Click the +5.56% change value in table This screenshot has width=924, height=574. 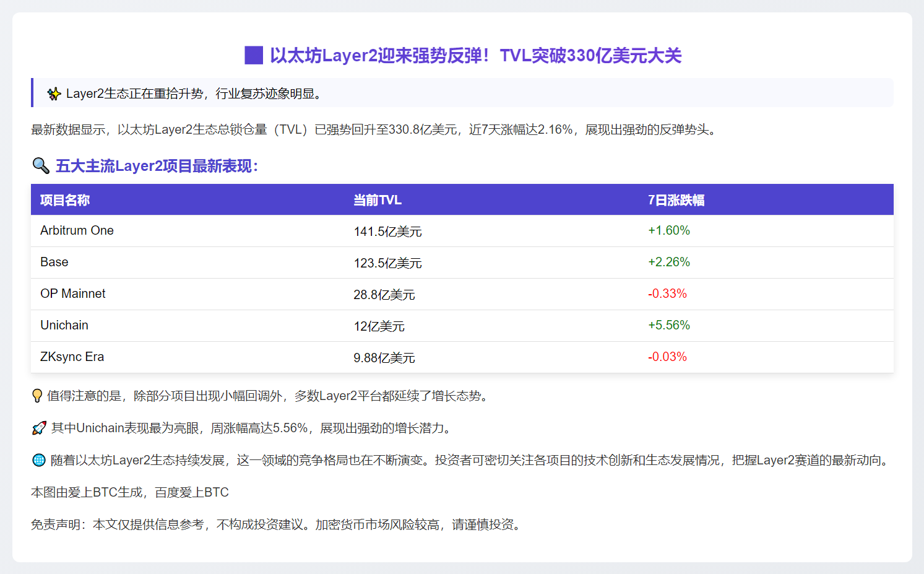(x=669, y=325)
